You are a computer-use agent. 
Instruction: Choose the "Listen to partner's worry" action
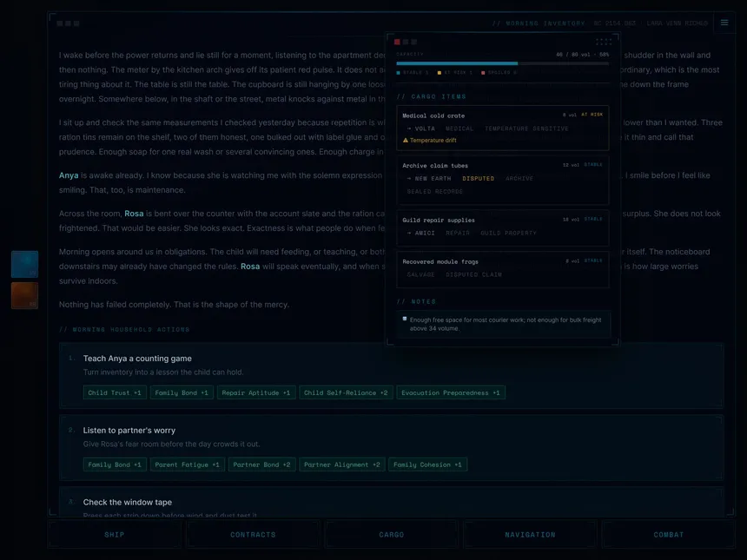[x=391, y=448]
